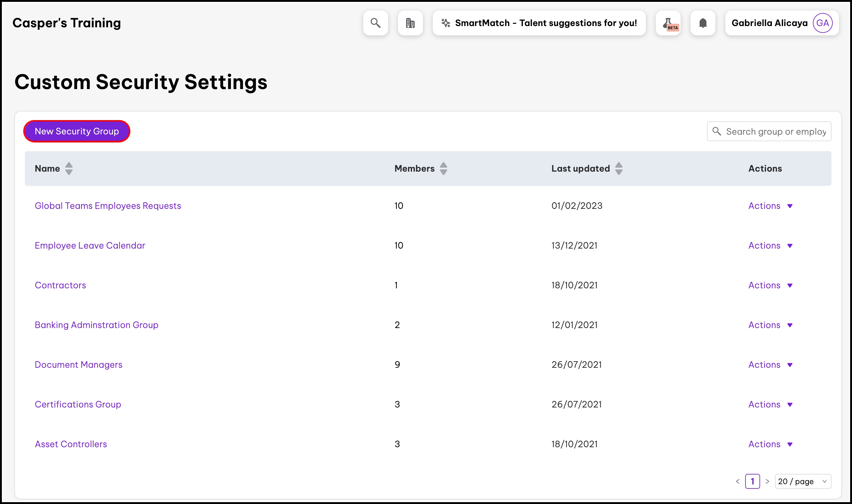Viewport: 852px width, 504px height.
Task: Open the Banking Adminstration Group
Action: (x=97, y=325)
